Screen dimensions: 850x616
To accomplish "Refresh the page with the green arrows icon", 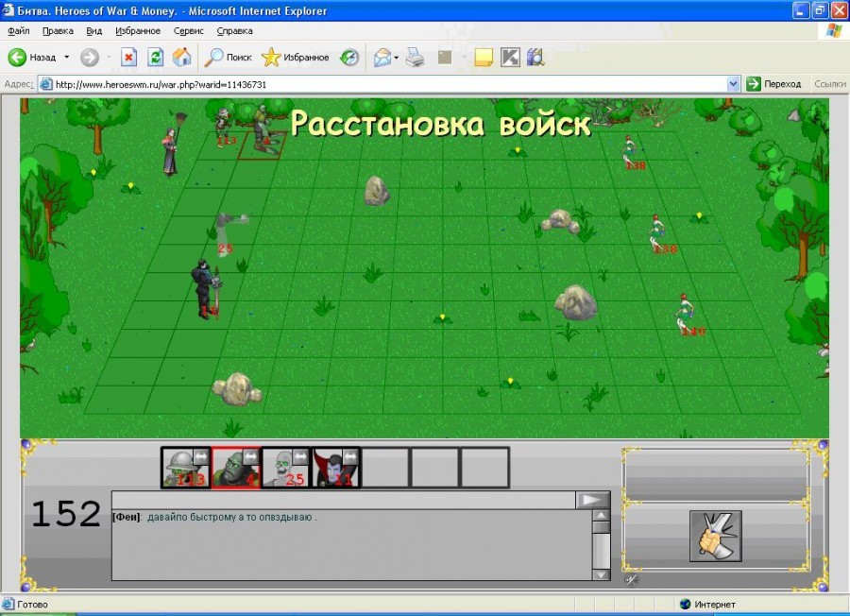I will (x=156, y=58).
